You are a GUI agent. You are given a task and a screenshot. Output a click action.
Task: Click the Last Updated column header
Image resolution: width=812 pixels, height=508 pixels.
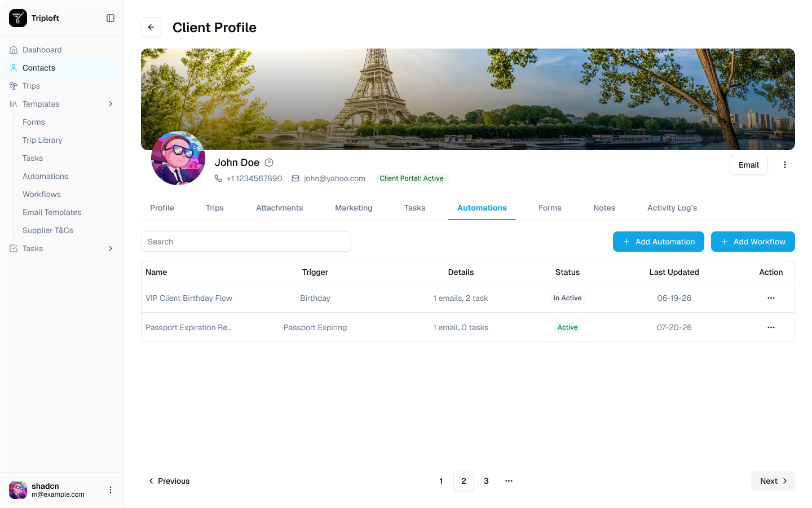click(674, 272)
